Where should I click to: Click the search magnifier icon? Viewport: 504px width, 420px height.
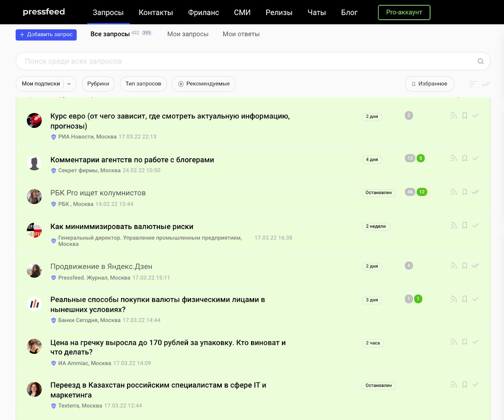pos(480,61)
